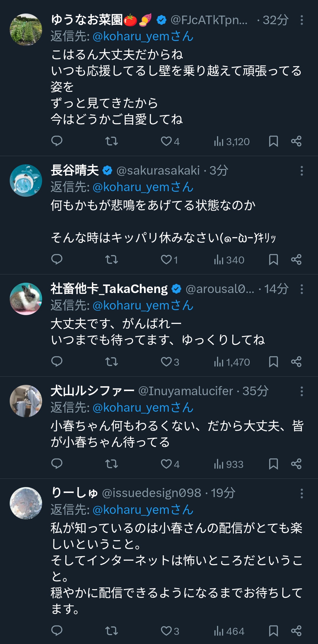
Task: Retweet 長谷晴夫's reply
Action: click(x=112, y=259)
